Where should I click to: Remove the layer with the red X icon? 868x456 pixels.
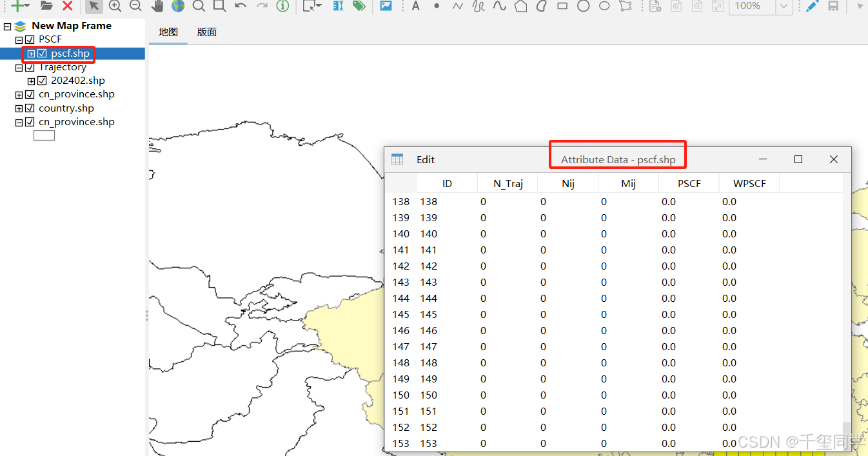68,6
